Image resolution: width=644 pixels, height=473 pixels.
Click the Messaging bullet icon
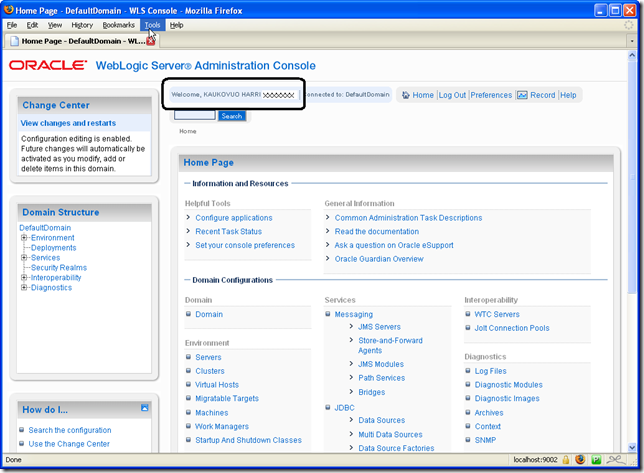click(x=328, y=314)
